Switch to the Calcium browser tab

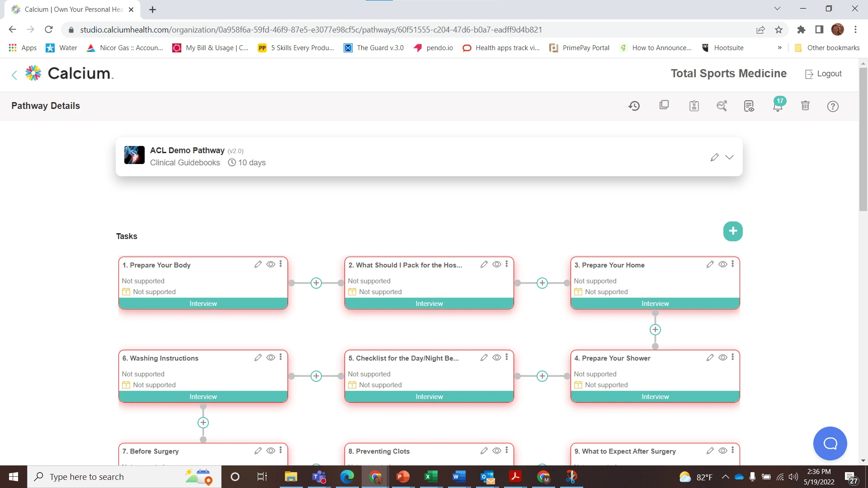[x=68, y=9]
